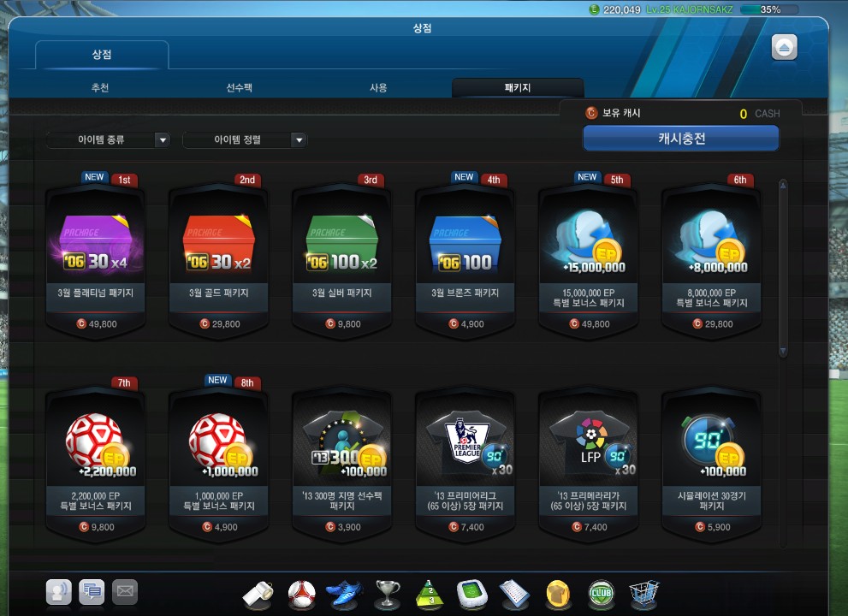Open the 아이템 종류 dropdown
The width and height of the screenshot is (848, 616).
click(x=108, y=140)
